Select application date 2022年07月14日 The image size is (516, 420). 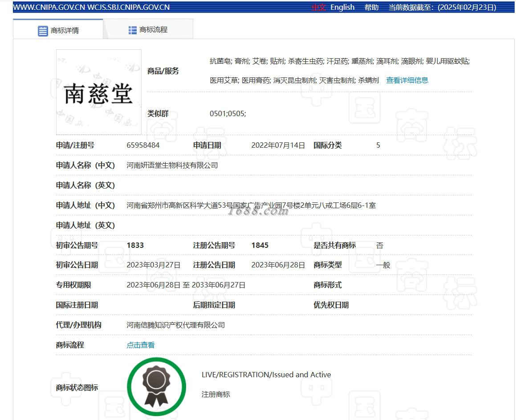[x=278, y=145]
